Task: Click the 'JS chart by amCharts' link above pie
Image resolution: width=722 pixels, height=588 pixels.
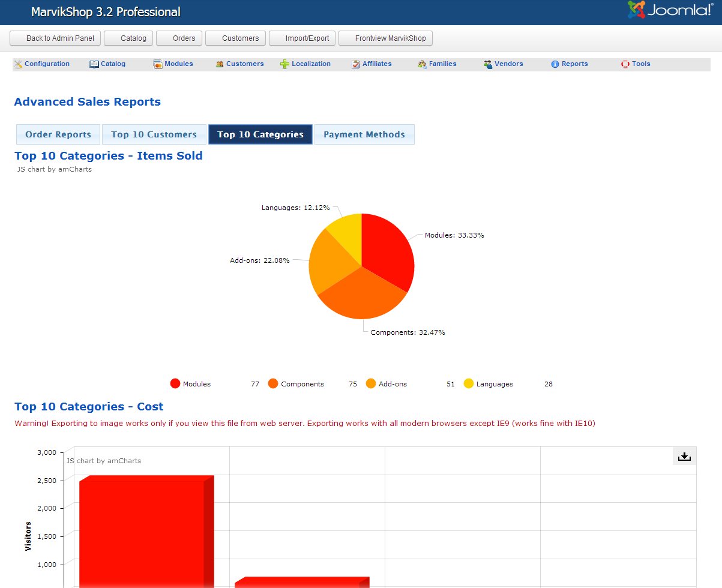Action: (55, 169)
